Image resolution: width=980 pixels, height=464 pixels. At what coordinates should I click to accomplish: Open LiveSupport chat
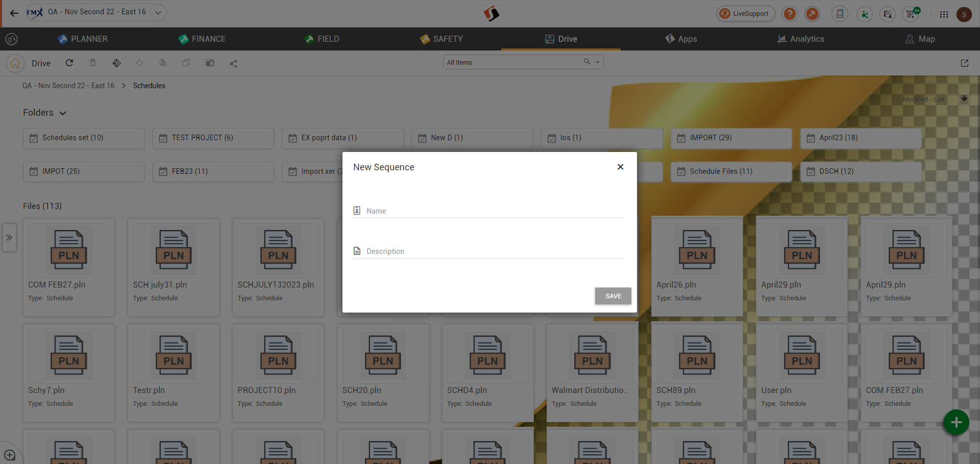pos(745,14)
